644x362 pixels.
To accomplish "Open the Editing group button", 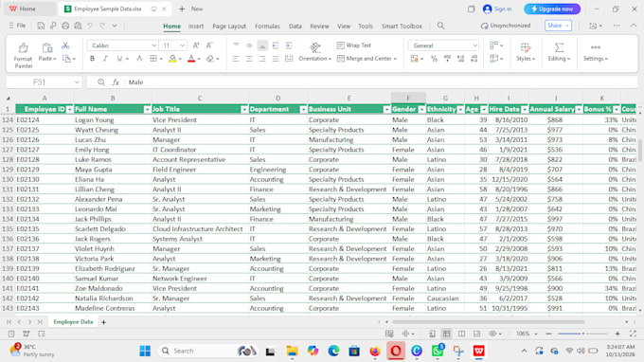I will 559,52.
